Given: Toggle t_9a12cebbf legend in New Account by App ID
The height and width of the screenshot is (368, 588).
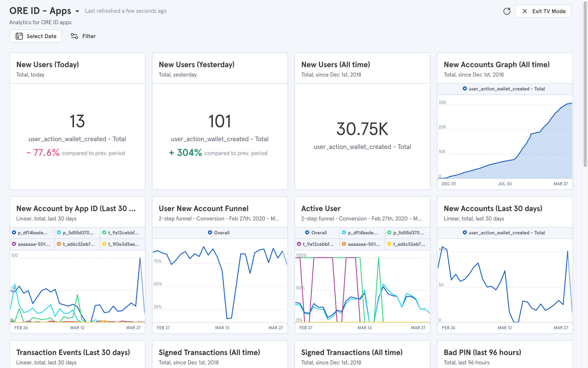Looking at the screenshot, I should [123, 233].
